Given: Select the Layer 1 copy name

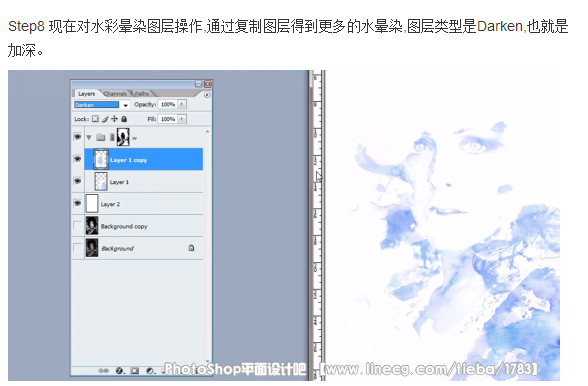Looking at the screenshot, I should click(129, 160).
